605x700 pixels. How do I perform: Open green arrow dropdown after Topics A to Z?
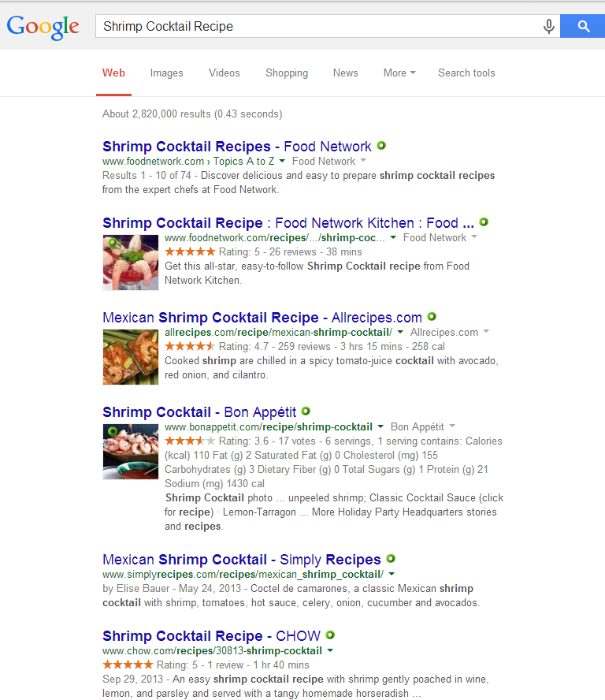[282, 161]
